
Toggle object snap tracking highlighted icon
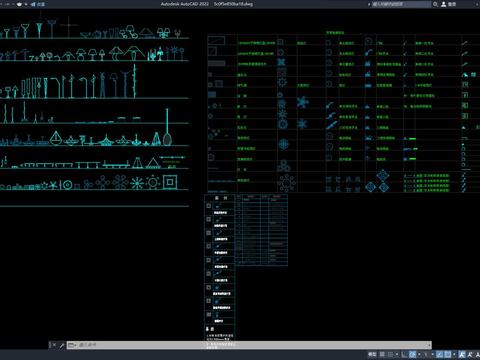439,354
